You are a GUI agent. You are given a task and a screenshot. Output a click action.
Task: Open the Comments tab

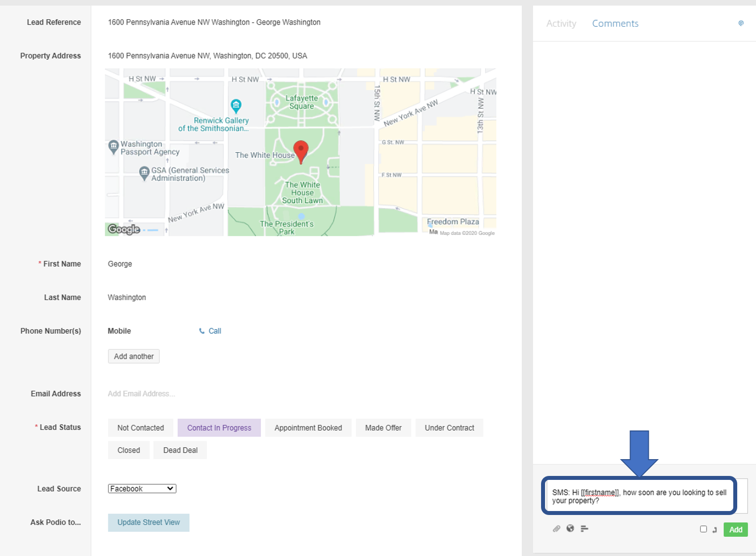click(615, 24)
